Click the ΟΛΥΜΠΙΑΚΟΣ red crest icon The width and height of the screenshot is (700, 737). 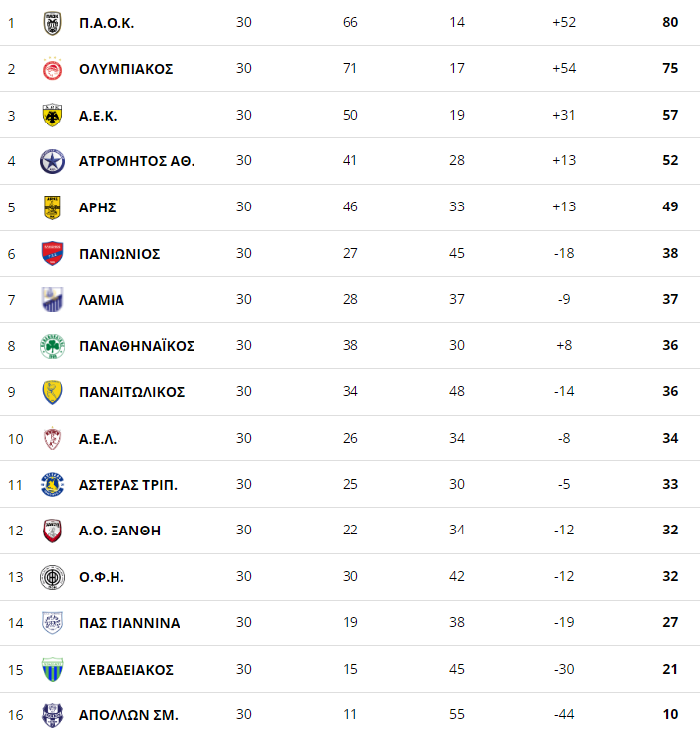(52, 69)
